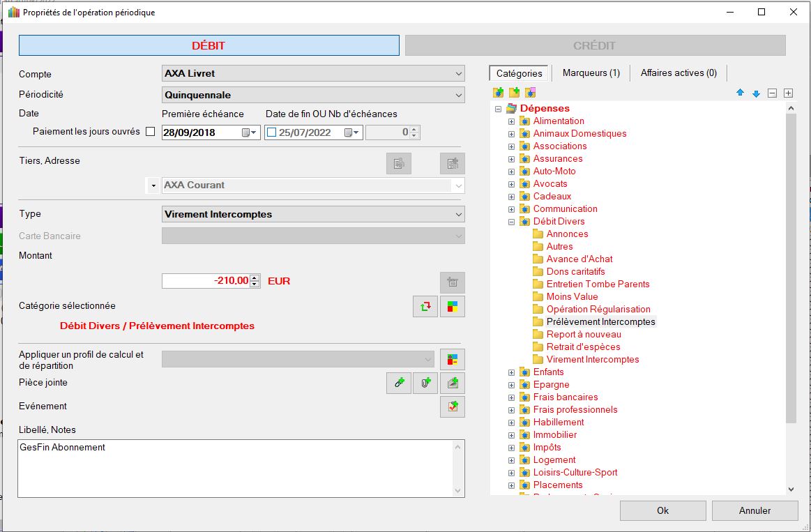
Task: Switch to the Marqueurs (1) tab
Action: (x=591, y=73)
